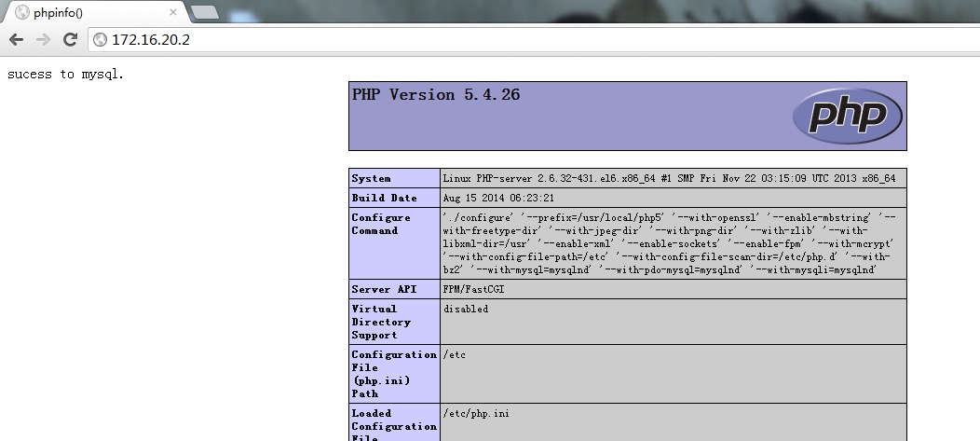Image resolution: width=980 pixels, height=441 pixels.
Task: Click the 'Loaded Configuration File' label
Action: tap(394, 425)
